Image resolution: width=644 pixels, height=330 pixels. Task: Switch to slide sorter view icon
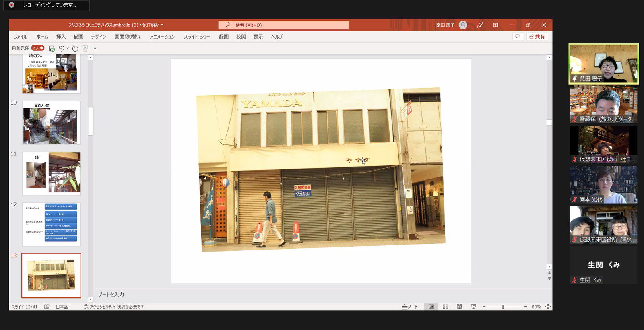pos(445,307)
